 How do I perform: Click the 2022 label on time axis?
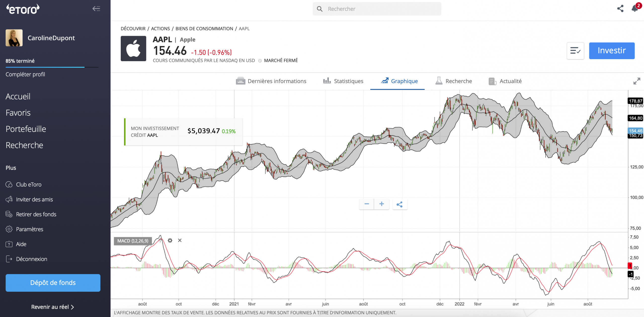click(459, 304)
